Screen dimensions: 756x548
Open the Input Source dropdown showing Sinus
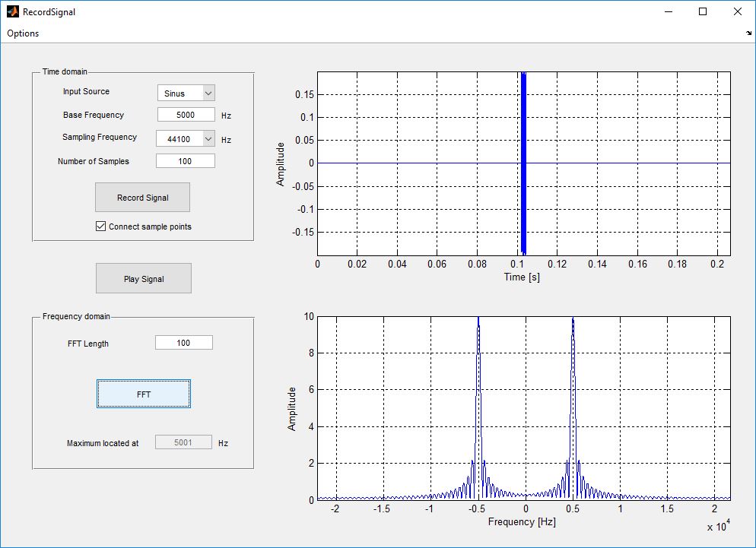(x=186, y=93)
